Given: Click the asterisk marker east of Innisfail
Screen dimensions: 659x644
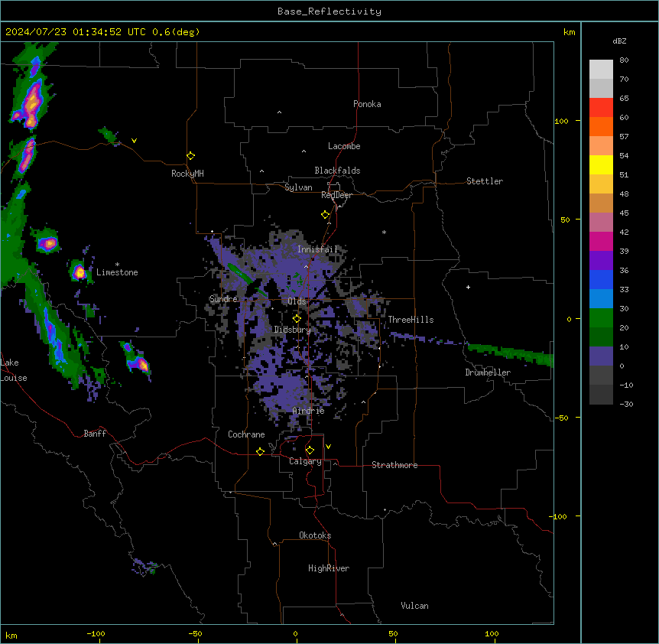Looking at the screenshot, I should click(x=384, y=232).
